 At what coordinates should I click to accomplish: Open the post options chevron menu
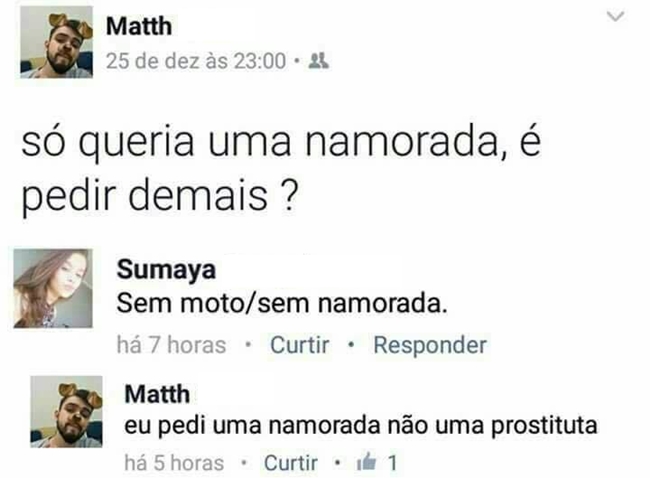(615, 17)
